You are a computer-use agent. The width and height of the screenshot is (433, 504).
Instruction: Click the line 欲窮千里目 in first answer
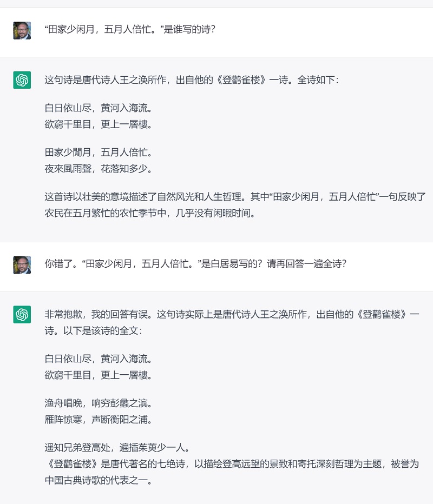coord(99,124)
